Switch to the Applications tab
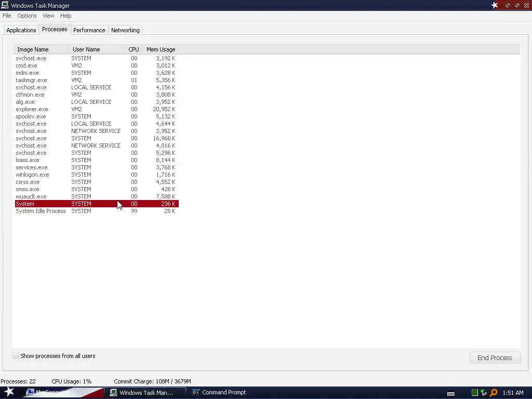532x399 pixels. pos(21,30)
